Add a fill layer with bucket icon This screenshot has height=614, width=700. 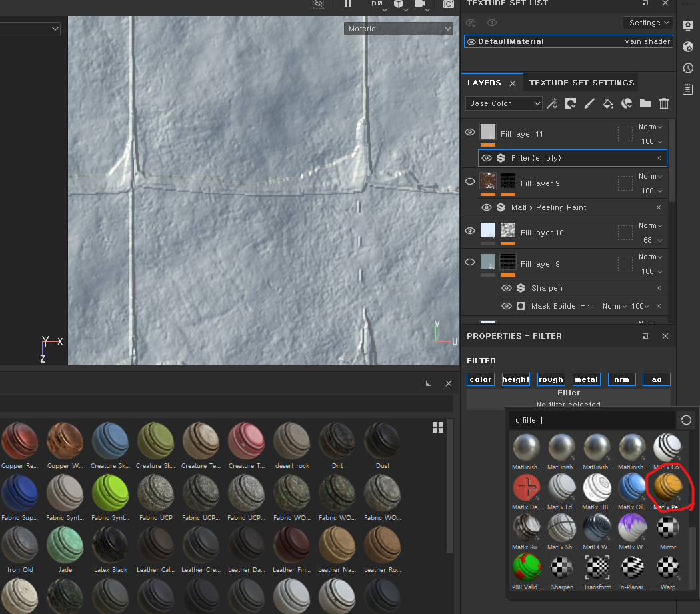coord(608,103)
